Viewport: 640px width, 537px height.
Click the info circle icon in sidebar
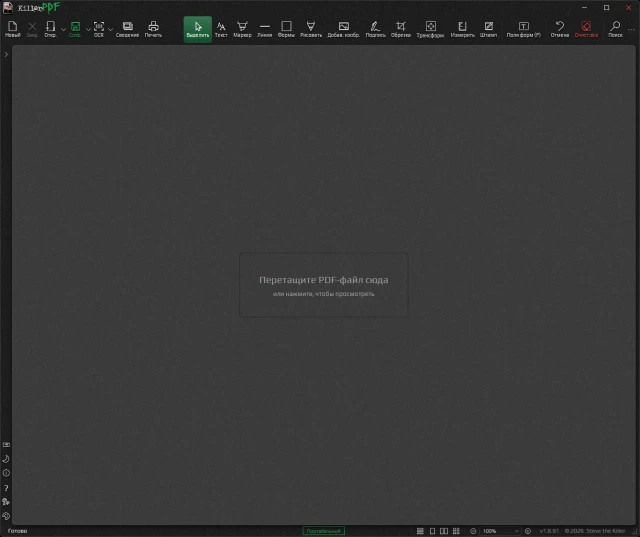click(x=6, y=473)
